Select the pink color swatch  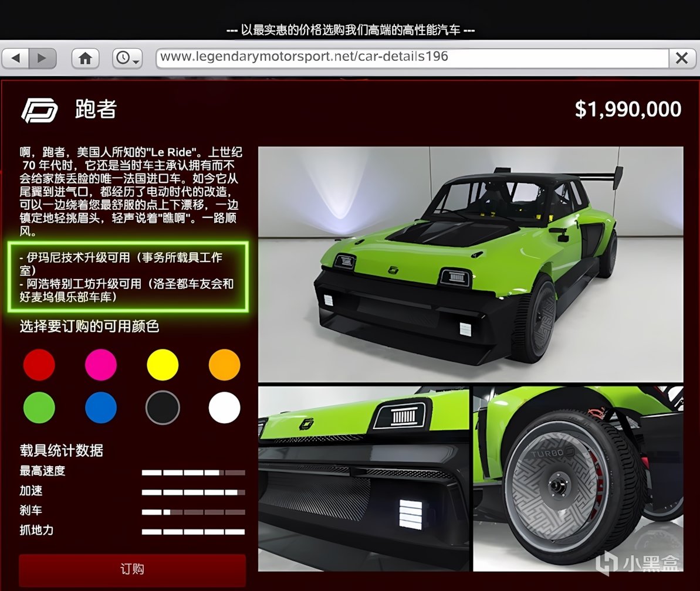101,365
